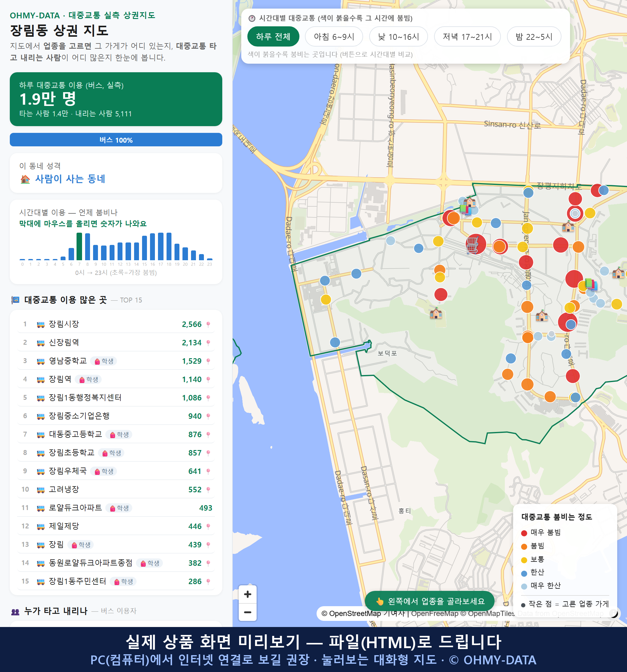Click the 매우 한산 light-blue legend dot
This screenshot has height=672, width=627.
coord(524,587)
